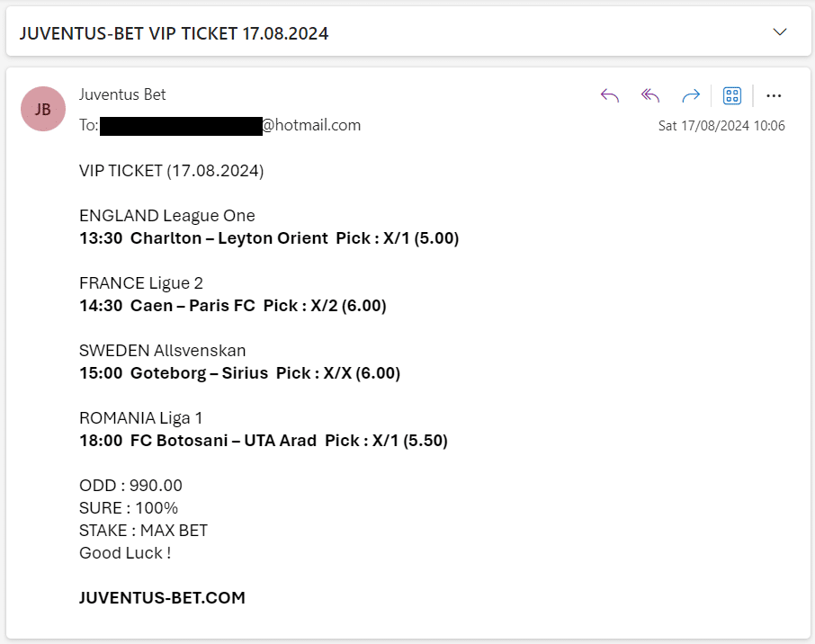Select the FC Botosani – UTA Arad line
815x644 pixels.
tap(264, 441)
